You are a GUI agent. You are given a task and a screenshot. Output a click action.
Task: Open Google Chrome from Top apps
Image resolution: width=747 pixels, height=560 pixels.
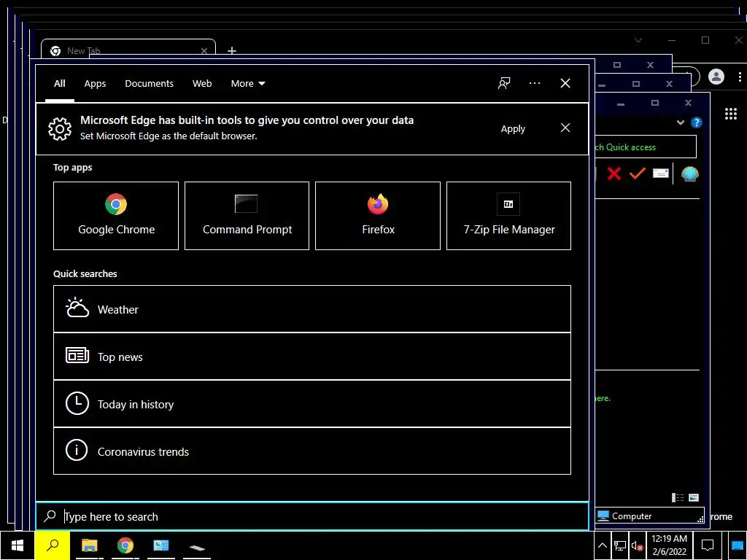(x=116, y=216)
